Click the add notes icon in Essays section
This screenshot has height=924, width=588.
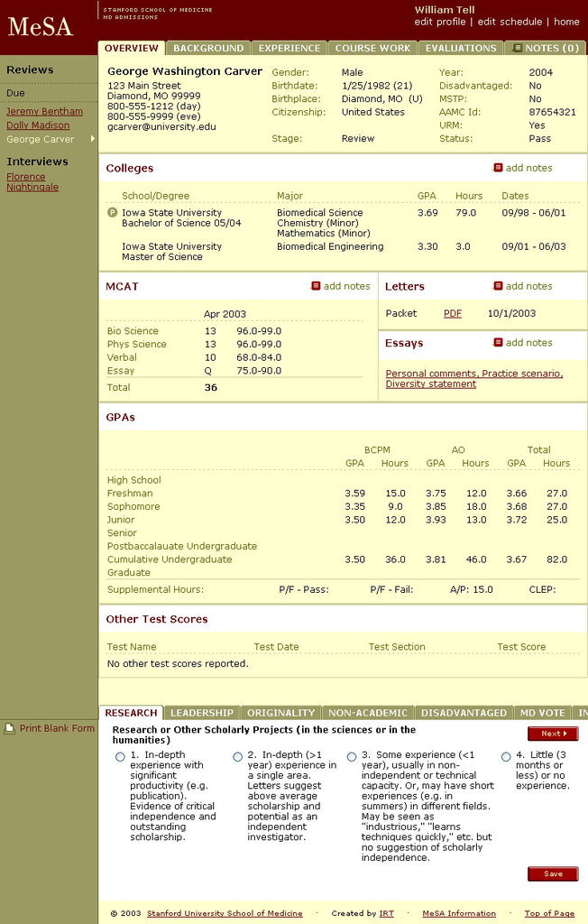[498, 343]
